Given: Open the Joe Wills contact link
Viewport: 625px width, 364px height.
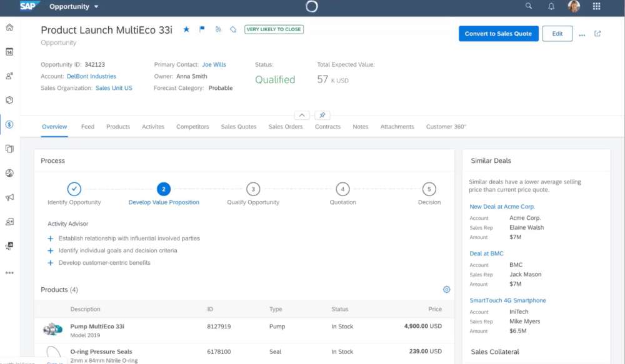Looking at the screenshot, I should coord(214,64).
